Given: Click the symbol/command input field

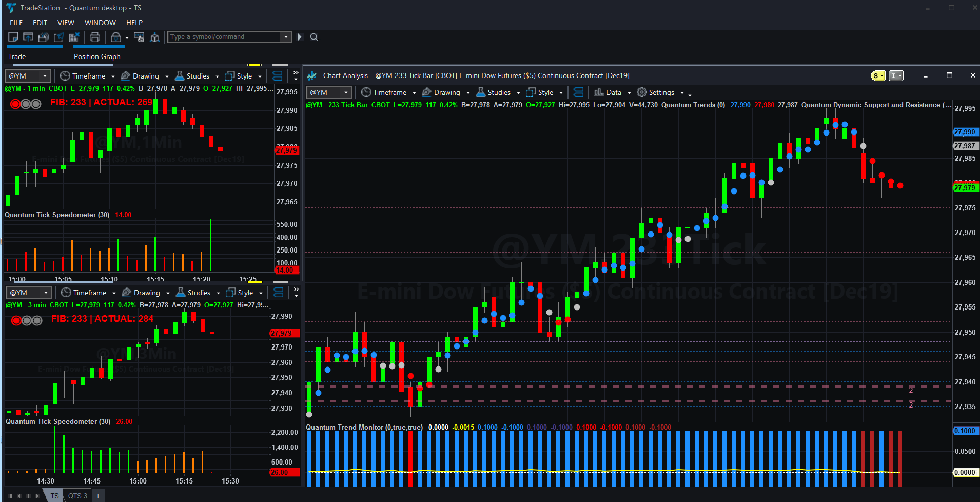Looking at the screenshot, I should pos(225,37).
